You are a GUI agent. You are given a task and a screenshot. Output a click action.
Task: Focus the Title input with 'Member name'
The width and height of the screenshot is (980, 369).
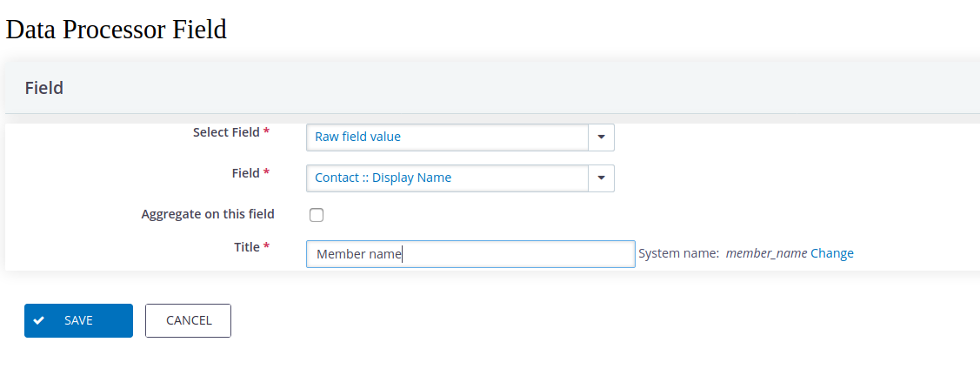pyautogui.click(x=470, y=254)
